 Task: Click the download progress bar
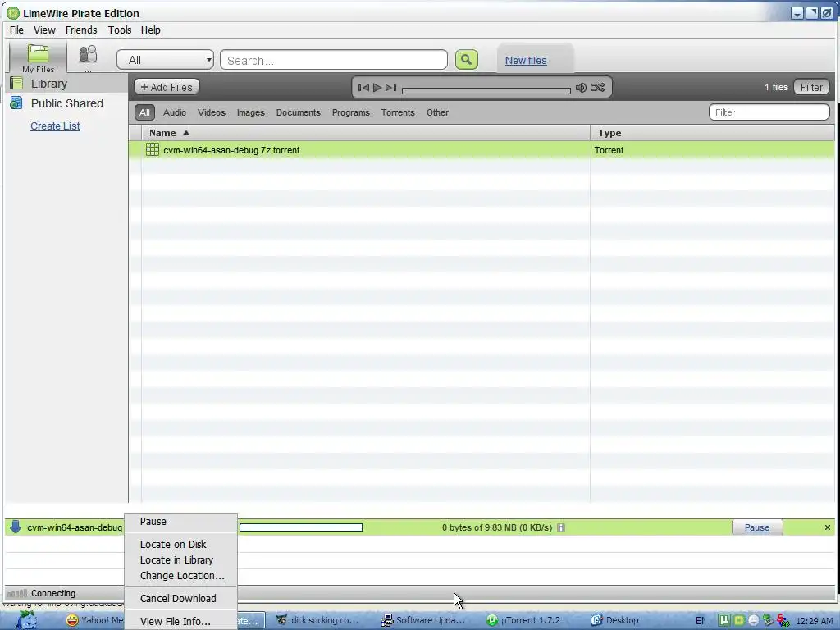(x=300, y=527)
